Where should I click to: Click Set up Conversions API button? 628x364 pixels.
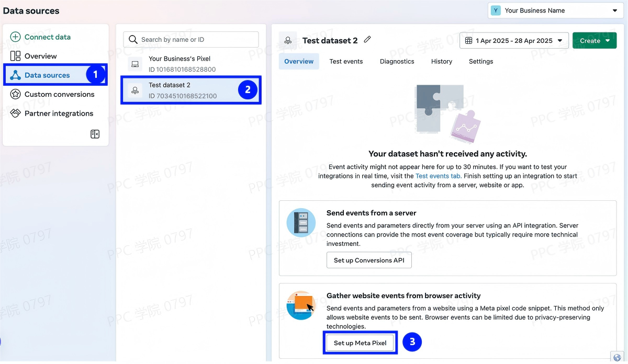(x=369, y=260)
